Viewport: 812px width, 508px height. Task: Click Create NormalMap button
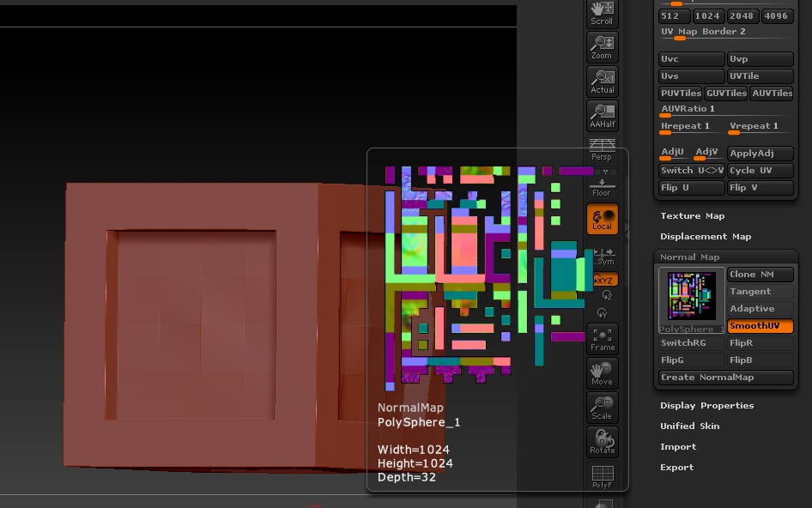tap(725, 377)
